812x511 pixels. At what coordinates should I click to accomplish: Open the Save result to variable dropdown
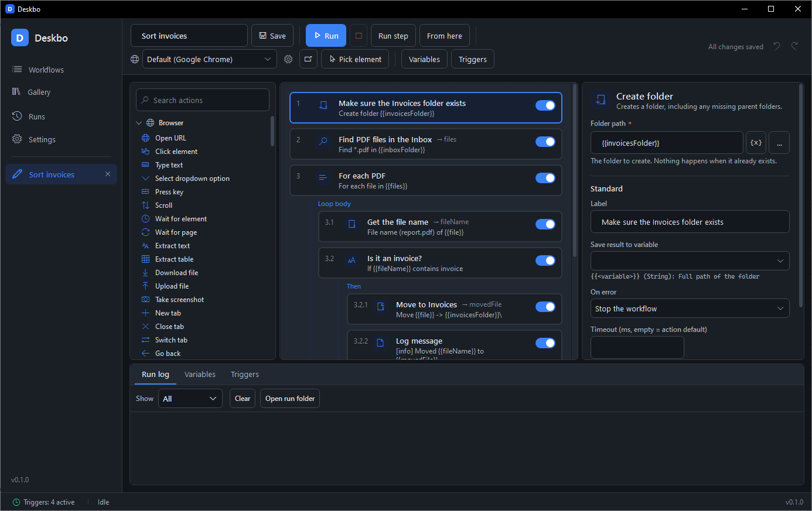[x=690, y=260]
